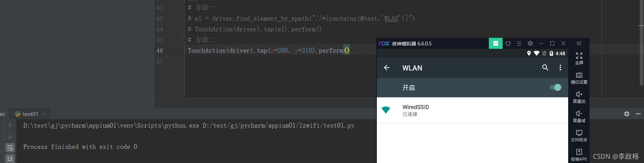Open file assistant (文件助手) in sidebar
This screenshot has width=644, height=163.
579,135
